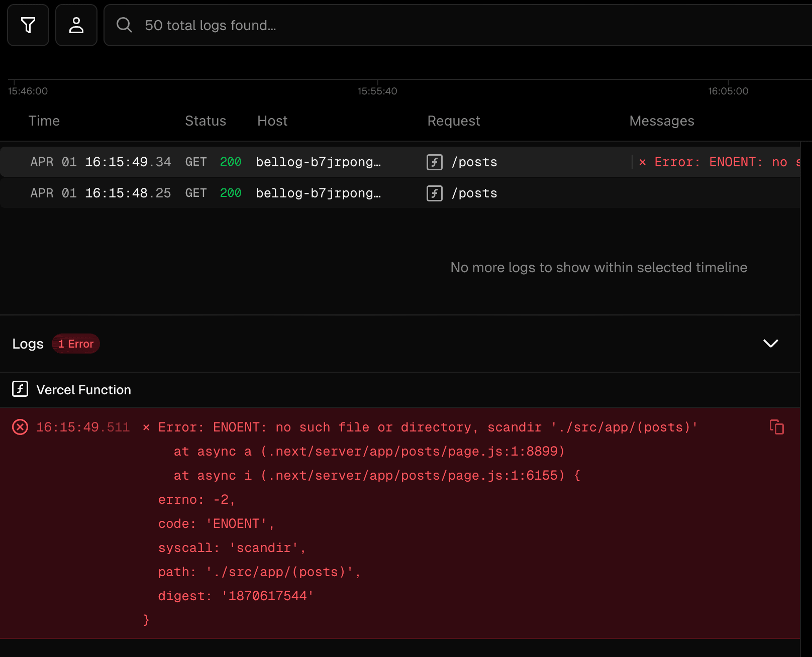
Task: Click 200 status in 16:15:48.25 row
Action: [231, 193]
